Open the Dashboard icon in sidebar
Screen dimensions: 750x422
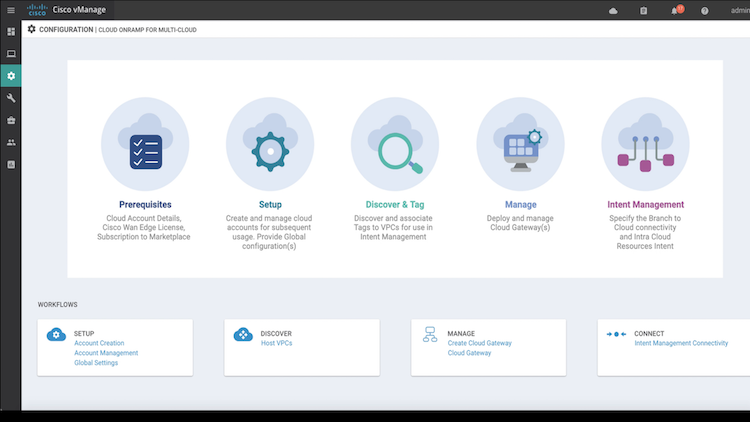(11, 32)
